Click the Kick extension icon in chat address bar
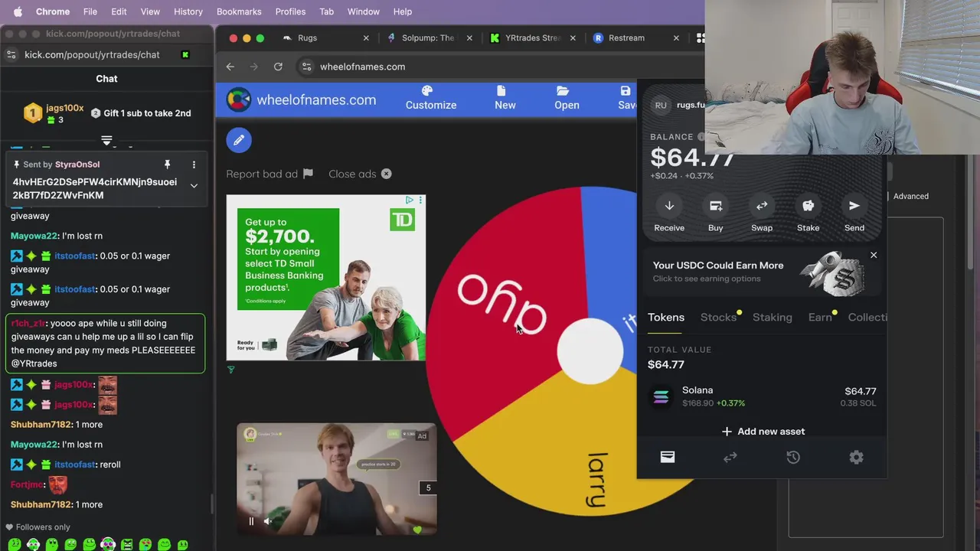The width and height of the screenshot is (980, 551). (x=185, y=55)
